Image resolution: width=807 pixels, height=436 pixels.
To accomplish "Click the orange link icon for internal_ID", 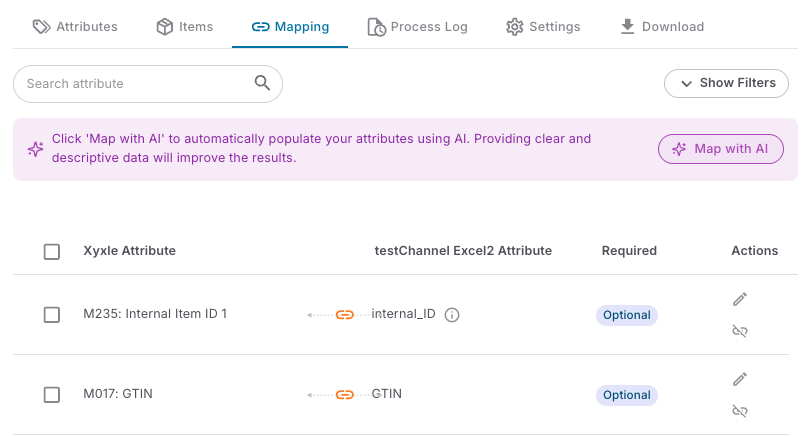I will 344,315.
